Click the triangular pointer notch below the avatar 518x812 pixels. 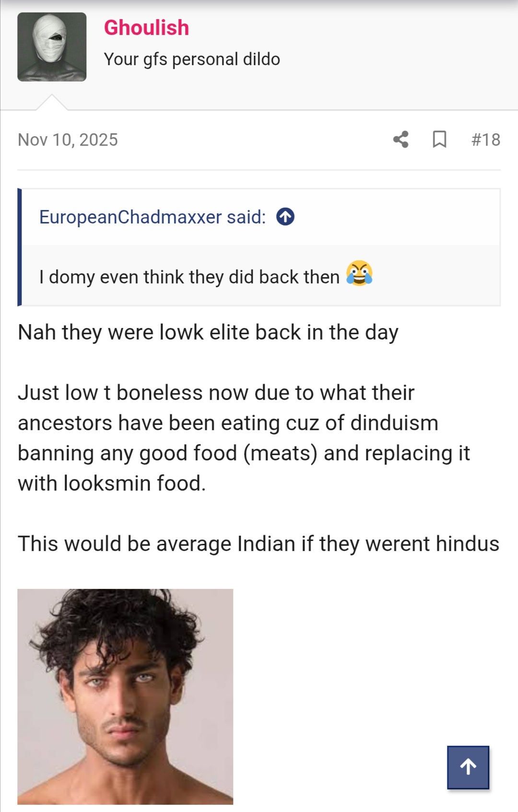[52, 102]
